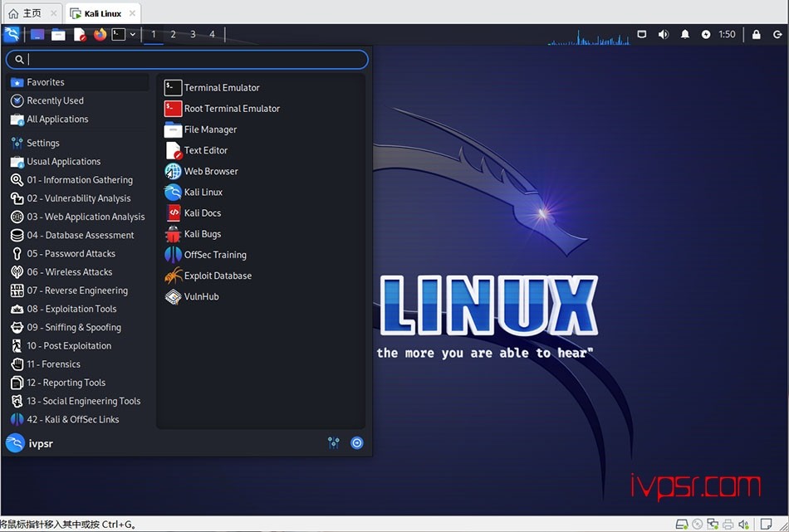Open Kali Docs
789x532 pixels.
click(x=261, y=213)
